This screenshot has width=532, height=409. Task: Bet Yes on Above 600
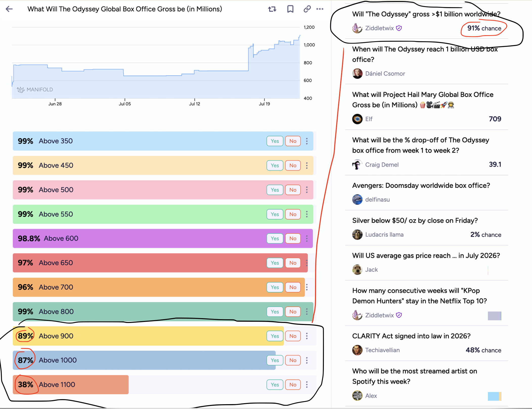pyautogui.click(x=275, y=238)
